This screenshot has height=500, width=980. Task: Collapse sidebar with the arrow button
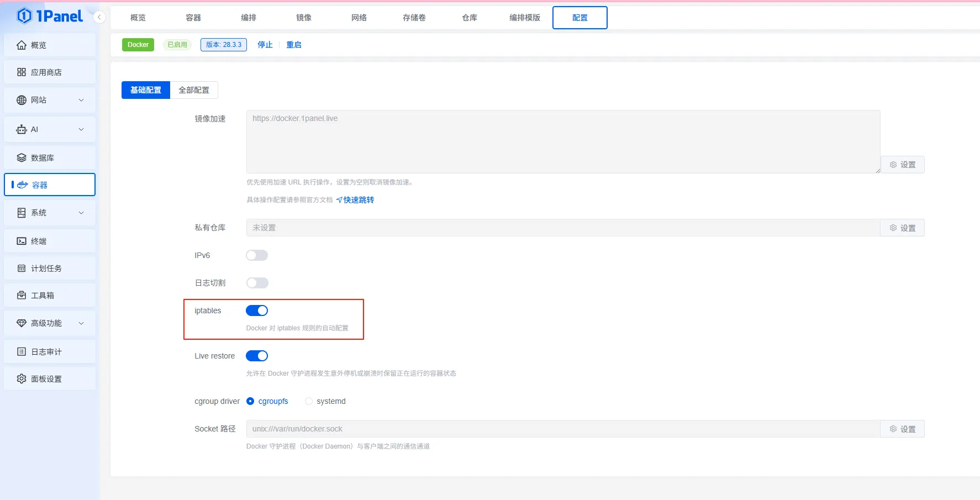click(99, 17)
